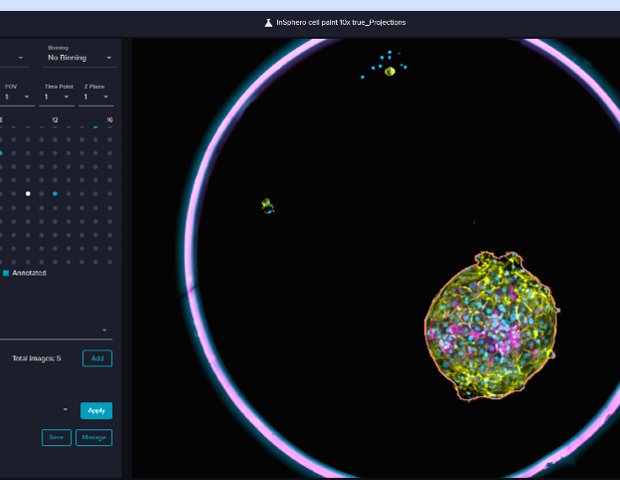
Task: Click the Total Images: 5 text
Action: [x=37, y=358]
